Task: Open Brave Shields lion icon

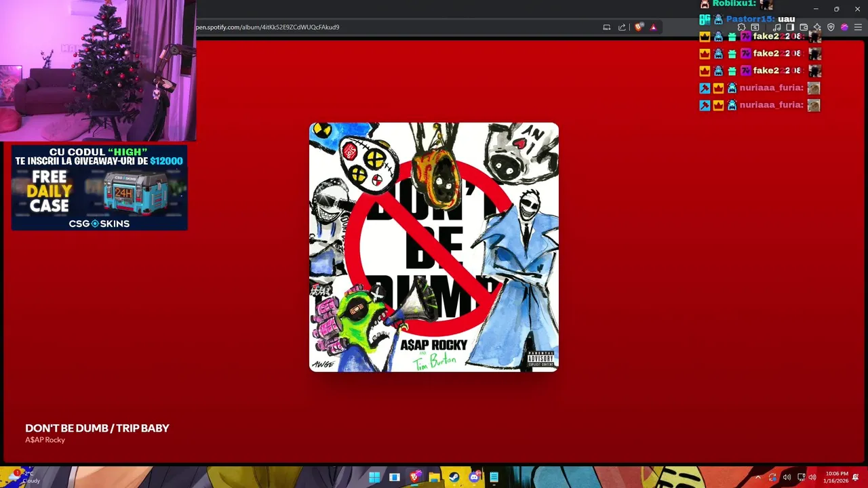Action: pos(639,27)
